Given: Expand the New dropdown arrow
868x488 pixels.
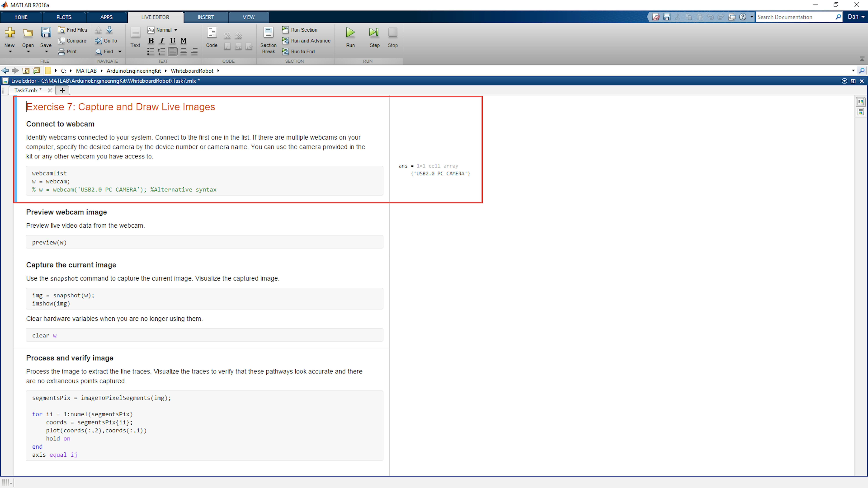Looking at the screenshot, I should tap(10, 52).
